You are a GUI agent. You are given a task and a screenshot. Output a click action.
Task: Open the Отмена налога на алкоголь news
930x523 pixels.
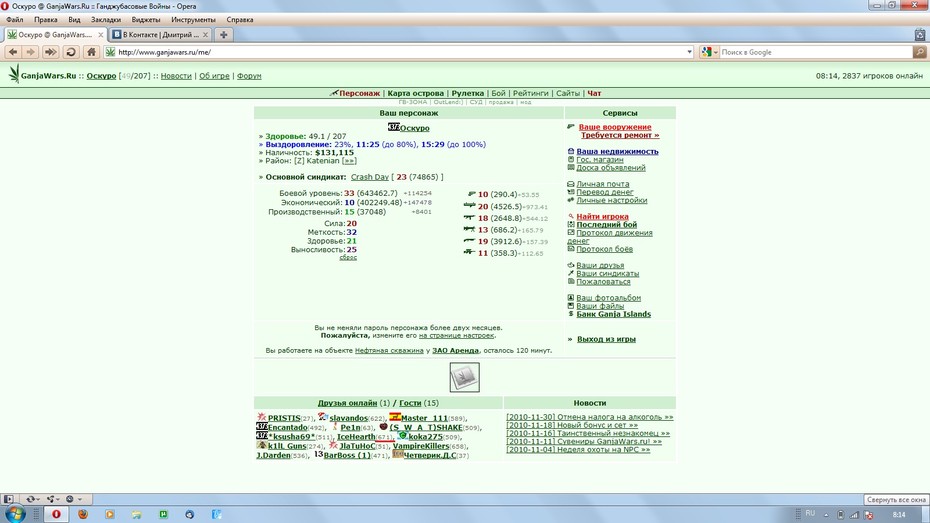point(590,417)
